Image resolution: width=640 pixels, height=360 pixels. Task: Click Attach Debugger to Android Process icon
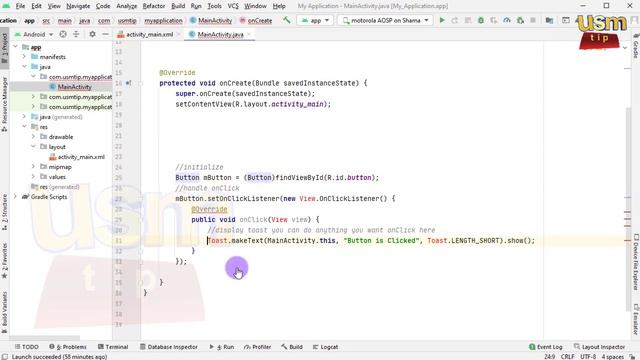pyautogui.click(x=520, y=20)
